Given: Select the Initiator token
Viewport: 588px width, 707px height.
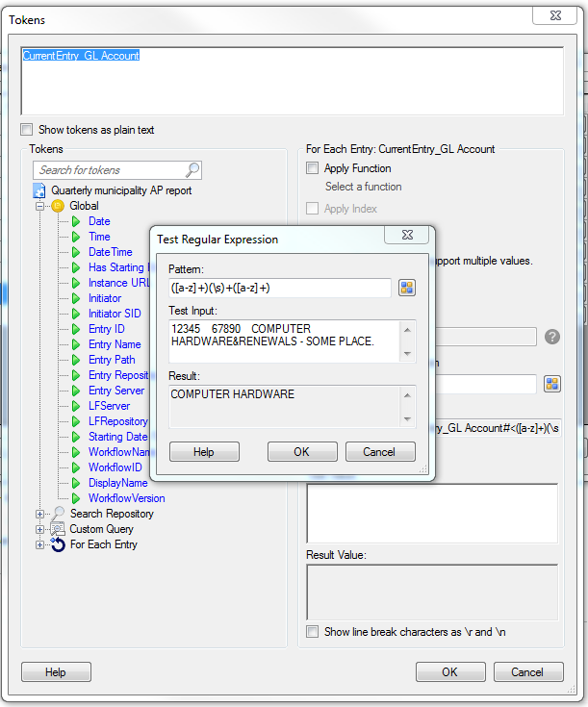Looking at the screenshot, I should click(x=105, y=298).
